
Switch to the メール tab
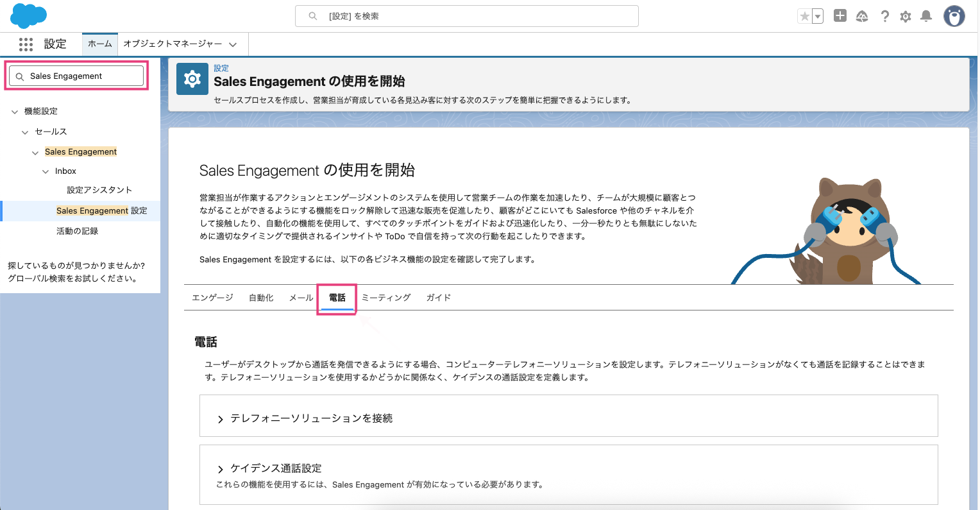(x=301, y=298)
